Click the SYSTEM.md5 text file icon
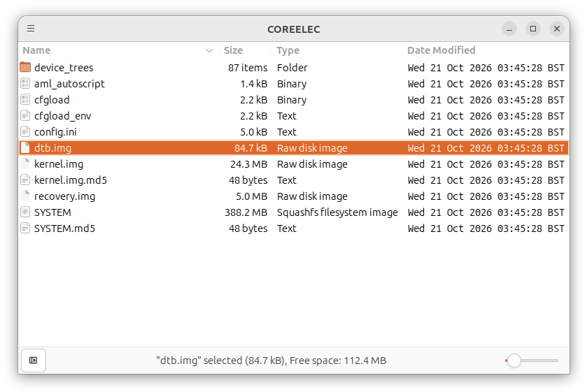 (x=25, y=228)
